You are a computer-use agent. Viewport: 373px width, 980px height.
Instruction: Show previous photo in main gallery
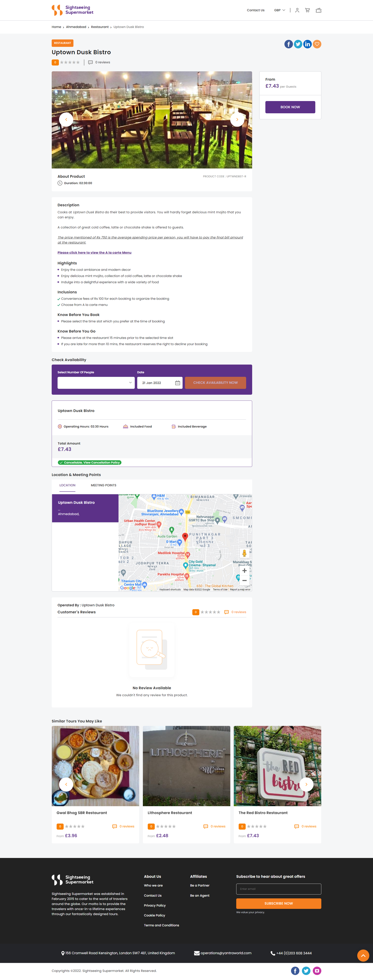coord(66,120)
